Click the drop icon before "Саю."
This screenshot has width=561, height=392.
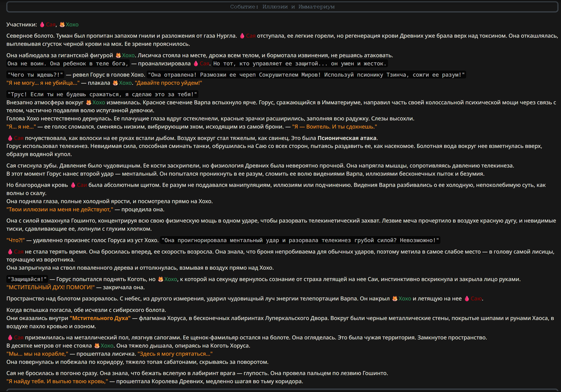[x=467, y=298]
